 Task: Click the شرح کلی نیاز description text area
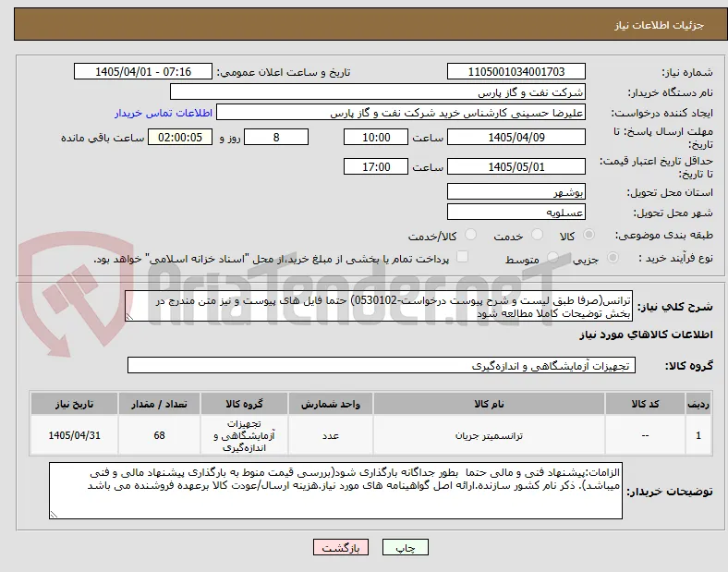(x=379, y=307)
